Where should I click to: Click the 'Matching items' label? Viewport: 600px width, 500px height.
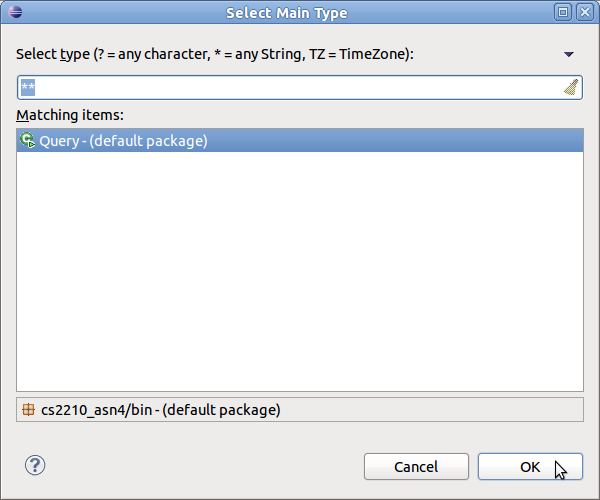click(x=70, y=116)
